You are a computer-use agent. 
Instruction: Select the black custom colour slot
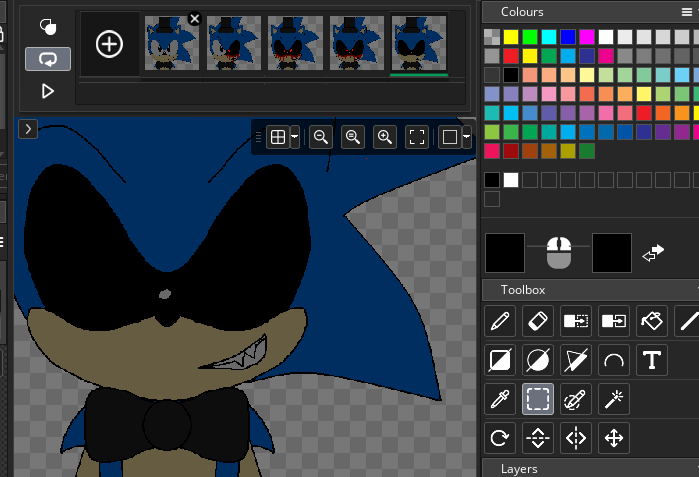(x=492, y=180)
